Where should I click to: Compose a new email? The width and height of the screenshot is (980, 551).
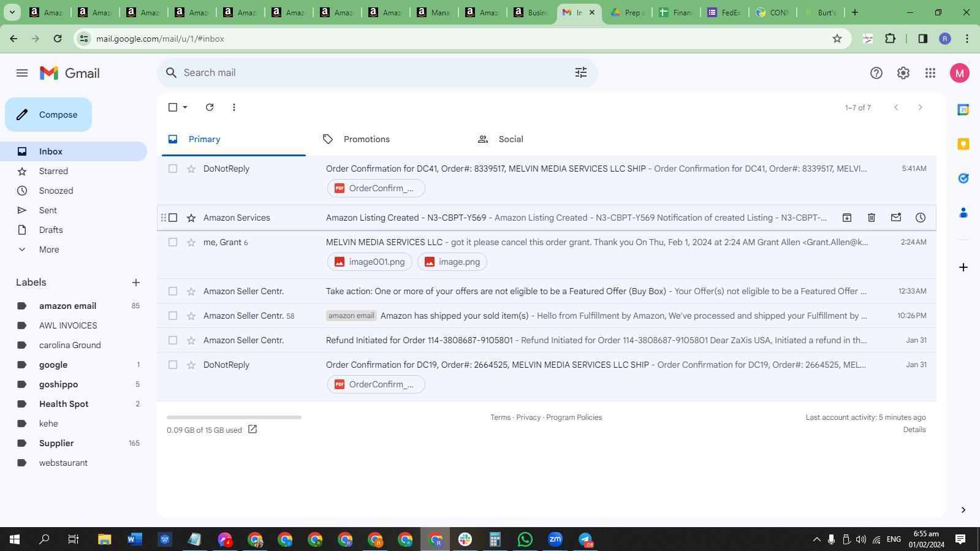click(x=48, y=115)
